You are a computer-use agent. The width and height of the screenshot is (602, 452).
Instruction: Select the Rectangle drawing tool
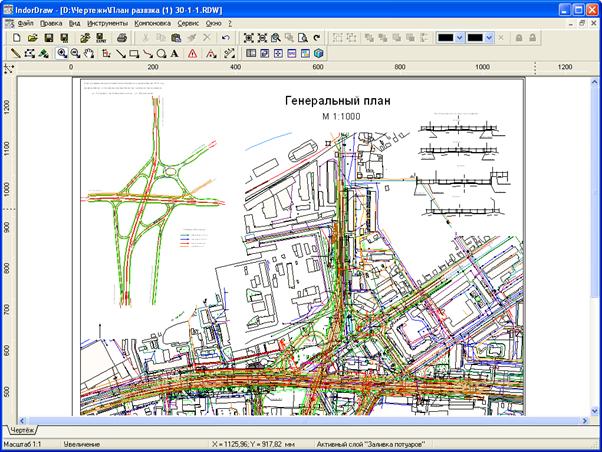pyautogui.click(x=134, y=53)
